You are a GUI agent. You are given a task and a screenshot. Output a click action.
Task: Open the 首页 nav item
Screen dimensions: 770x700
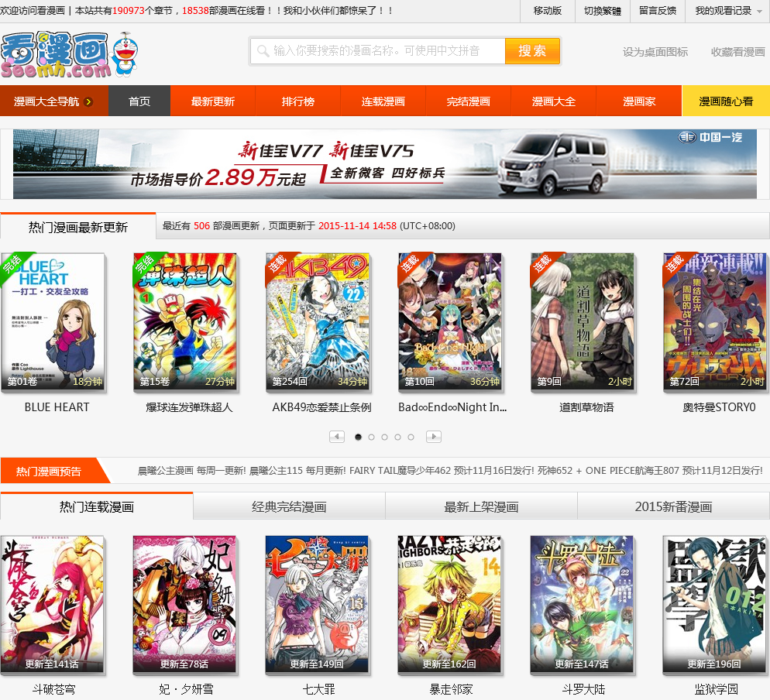(x=139, y=101)
